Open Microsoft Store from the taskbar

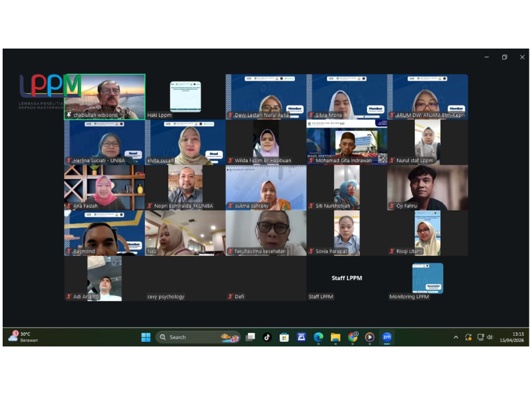(x=284, y=337)
